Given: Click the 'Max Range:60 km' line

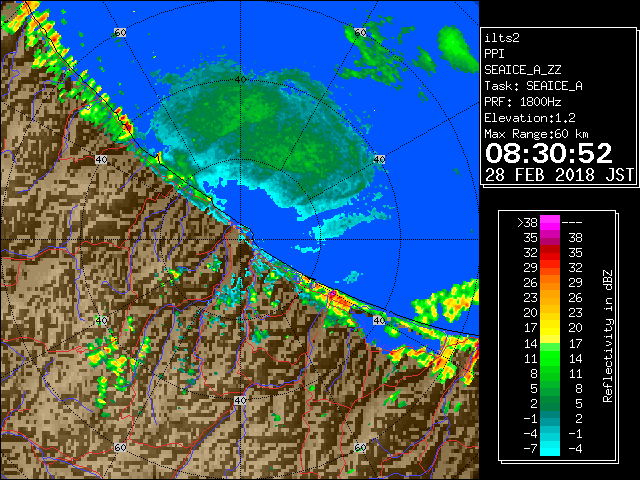Looking at the screenshot, I should pos(536,134).
